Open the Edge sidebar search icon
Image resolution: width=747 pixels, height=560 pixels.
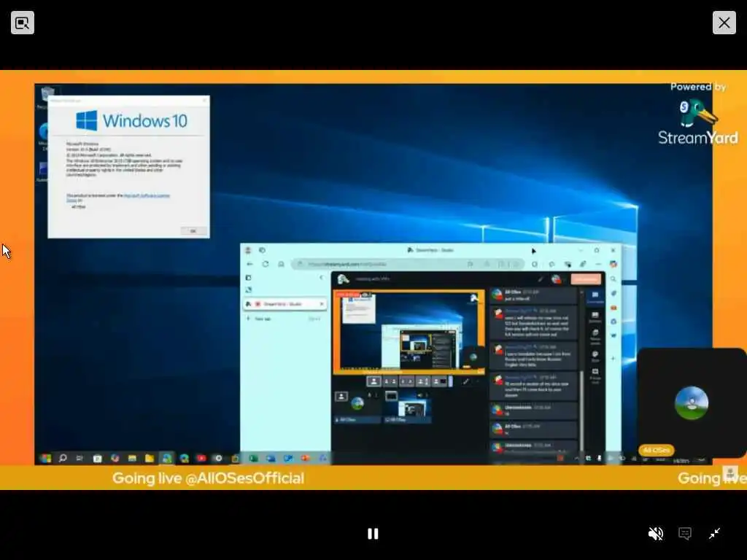click(x=614, y=279)
